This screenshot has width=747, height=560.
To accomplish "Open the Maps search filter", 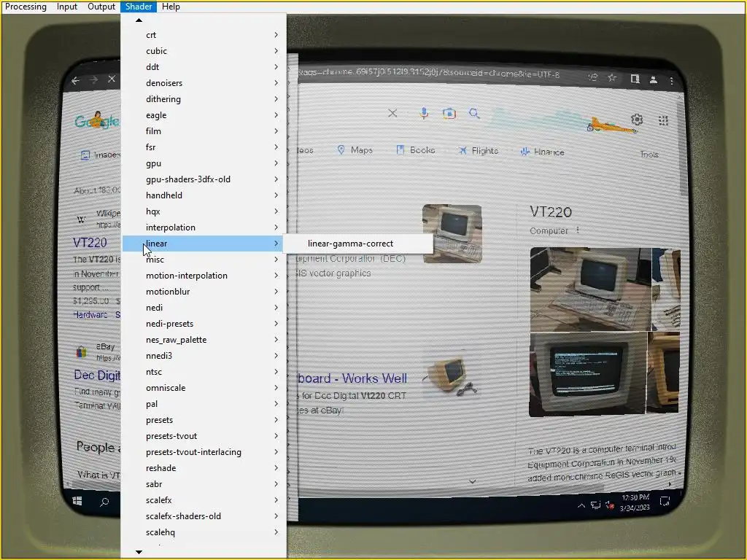I will pos(355,150).
